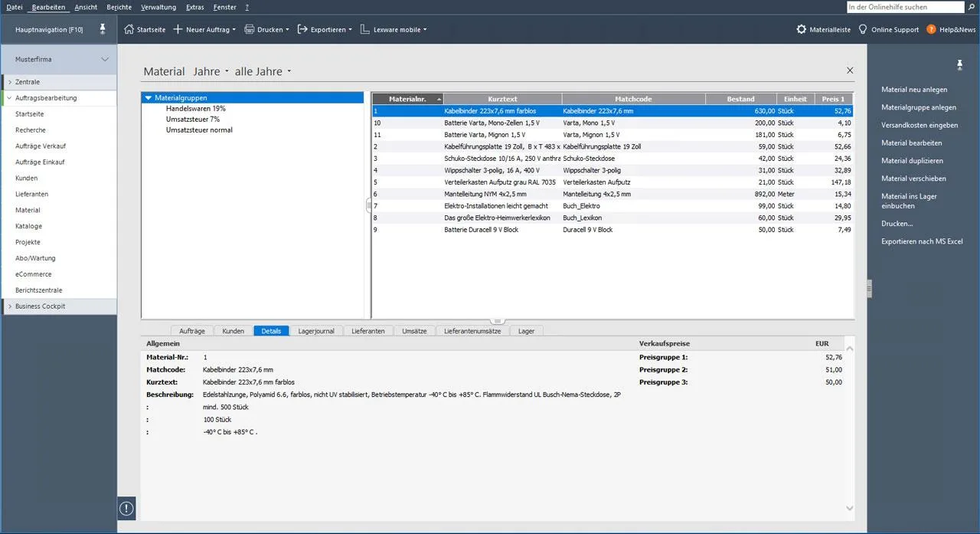980x534 pixels.
Task: Collapse the Materialgruppen tree node
Action: tap(149, 98)
